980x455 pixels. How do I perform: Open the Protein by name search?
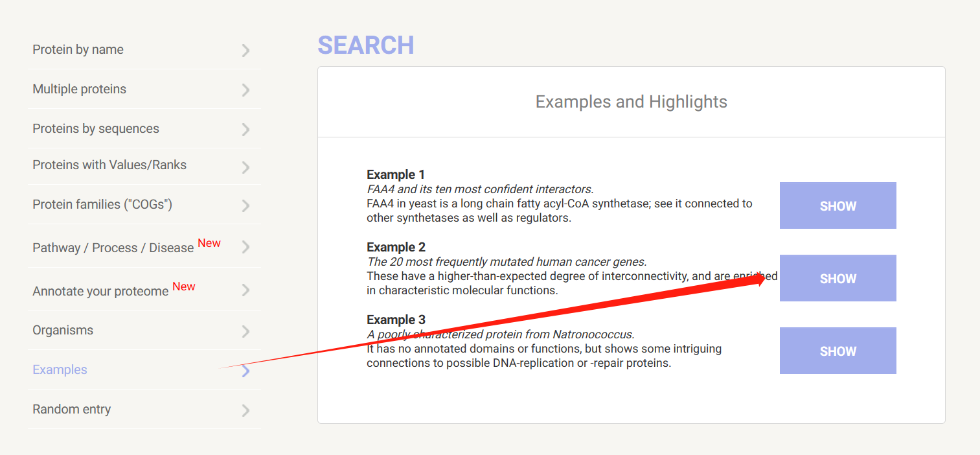point(78,50)
